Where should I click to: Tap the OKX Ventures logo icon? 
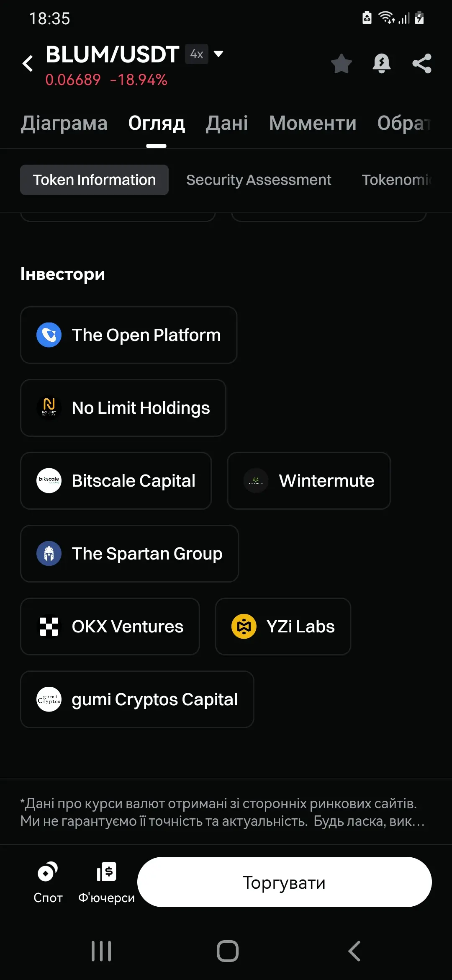pos(49,627)
